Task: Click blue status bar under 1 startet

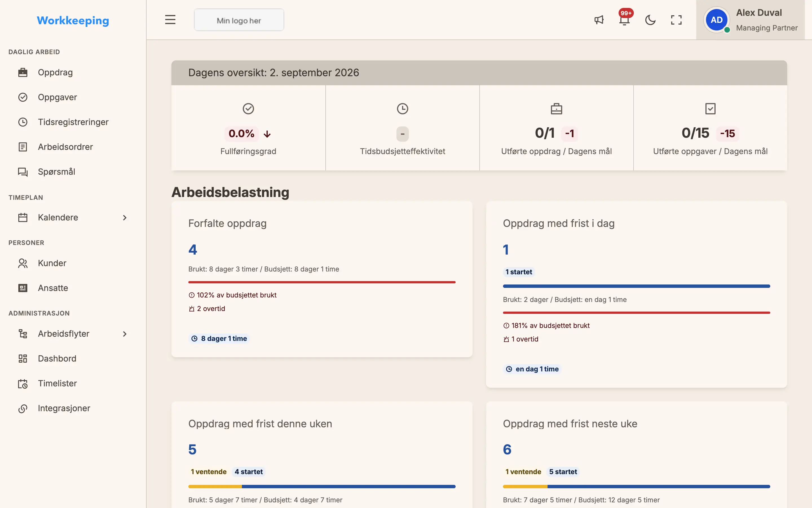Action: click(x=636, y=286)
